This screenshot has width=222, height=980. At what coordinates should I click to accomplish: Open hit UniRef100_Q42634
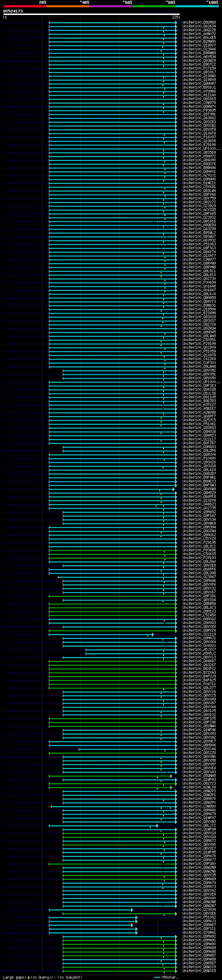tap(199, 26)
